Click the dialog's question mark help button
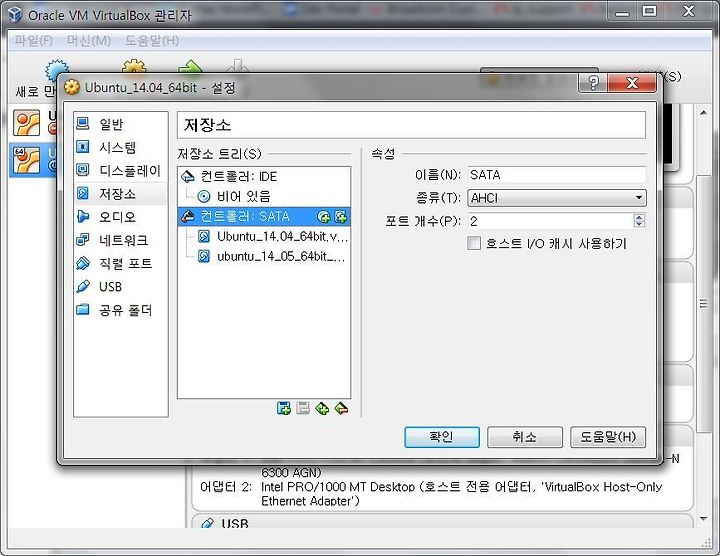This screenshot has height=556, width=720. (x=593, y=83)
